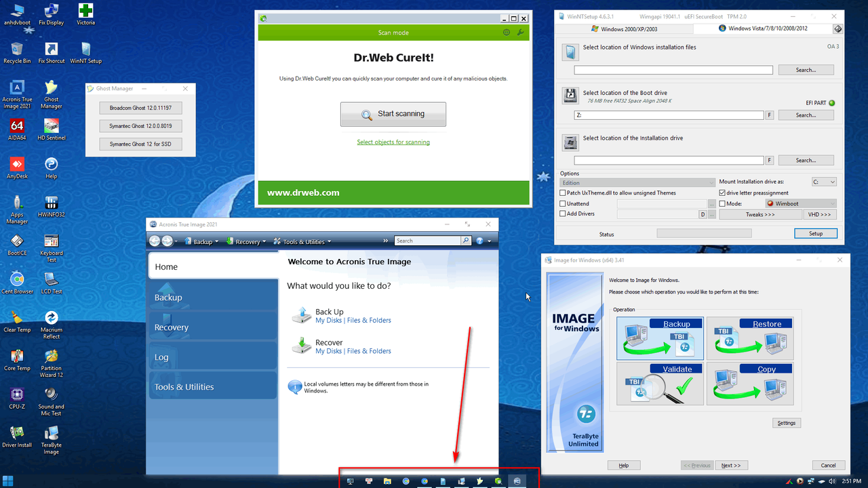Image resolution: width=868 pixels, height=488 pixels.
Task: Select the CPU-Z desktop icon
Action: [x=17, y=399]
